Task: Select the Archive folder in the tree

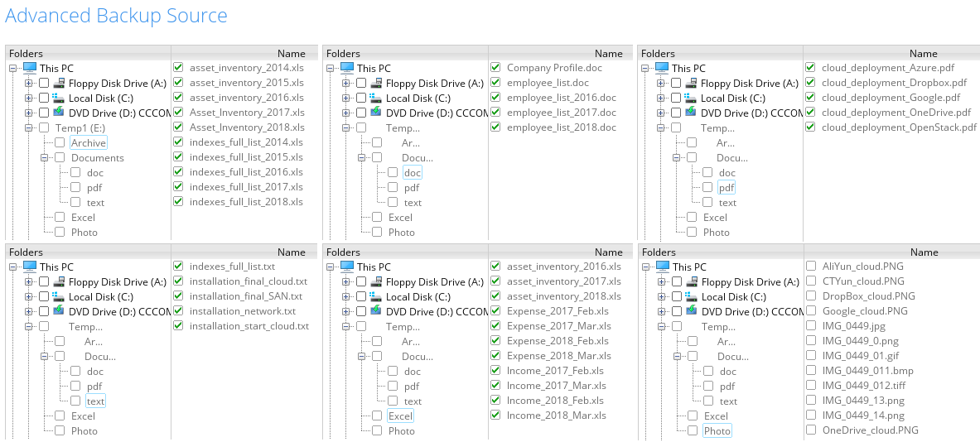Action: click(89, 143)
